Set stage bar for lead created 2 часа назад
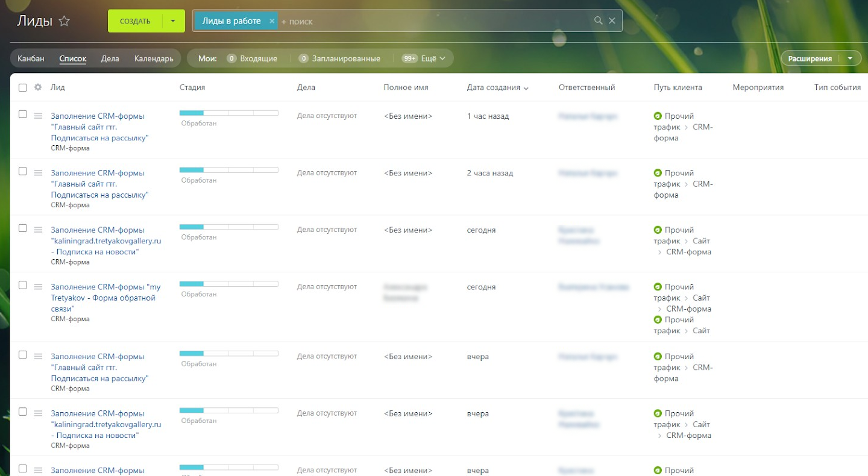This screenshot has width=868, height=476. click(229, 170)
